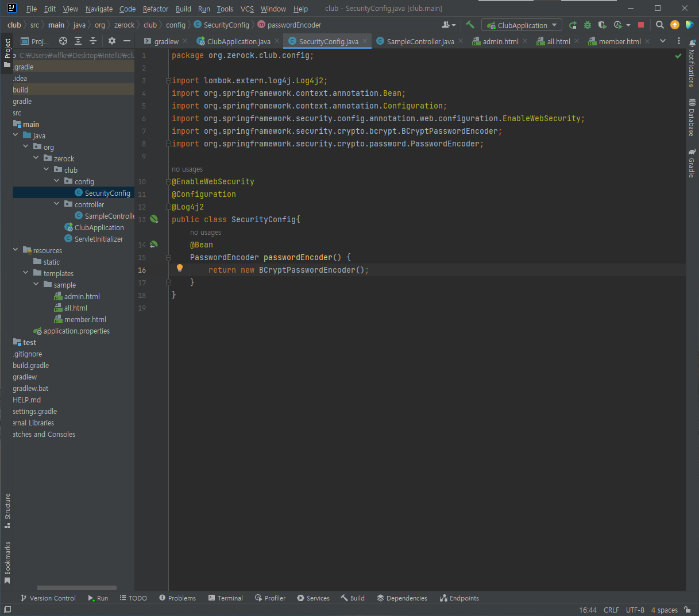Image resolution: width=699 pixels, height=616 pixels.
Task: Open the Problems tool window
Action: [177, 598]
